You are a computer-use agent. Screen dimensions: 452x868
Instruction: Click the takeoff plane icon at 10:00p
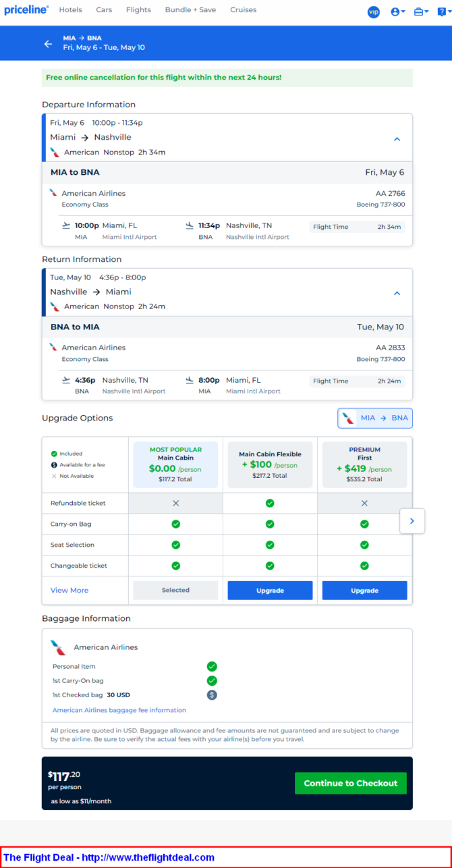66,225
